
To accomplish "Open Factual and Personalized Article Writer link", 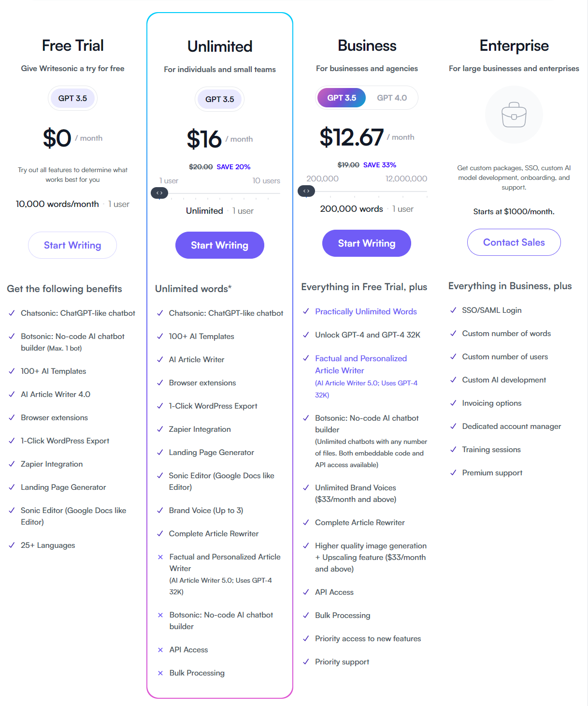I will pos(360,364).
